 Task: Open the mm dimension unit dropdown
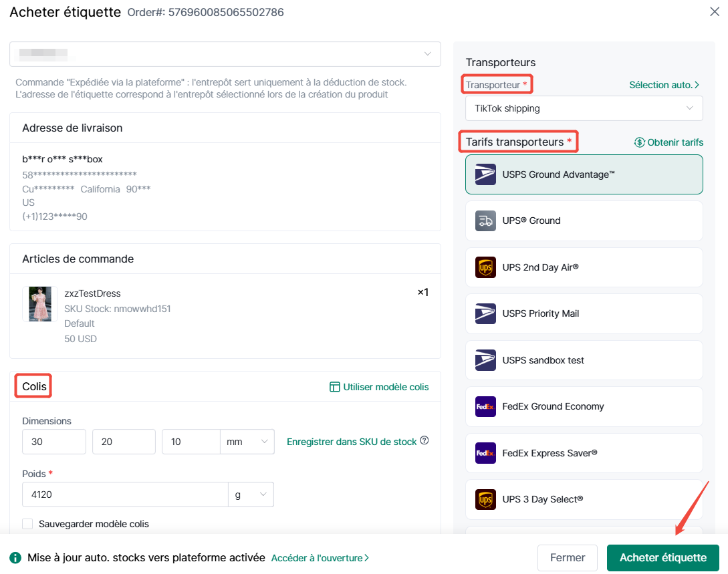[x=247, y=442]
